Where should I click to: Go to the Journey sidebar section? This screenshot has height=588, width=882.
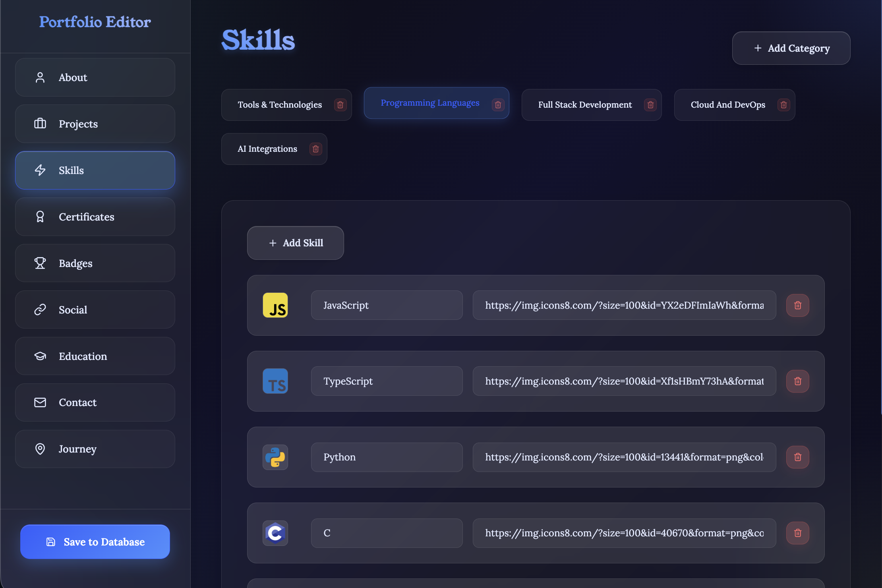[x=95, y=449]
